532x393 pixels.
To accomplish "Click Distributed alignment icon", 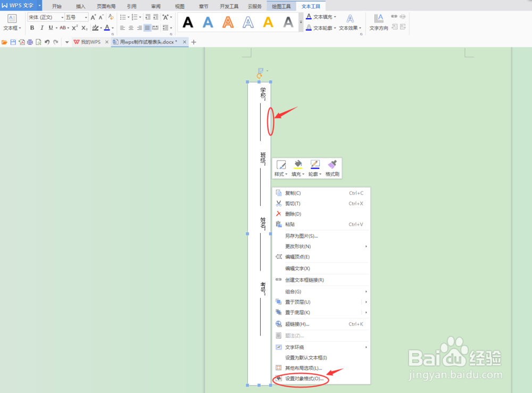I will (155, 28).
